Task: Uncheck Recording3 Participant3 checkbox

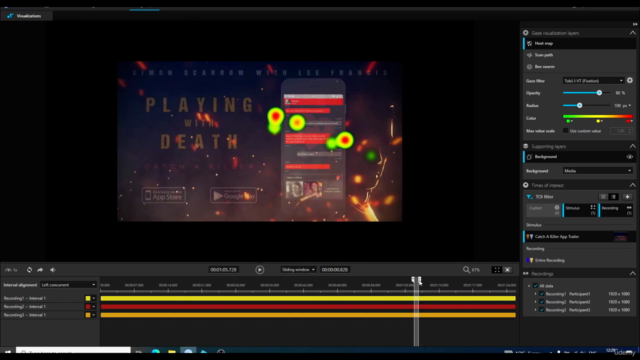Action: point(542,310)
